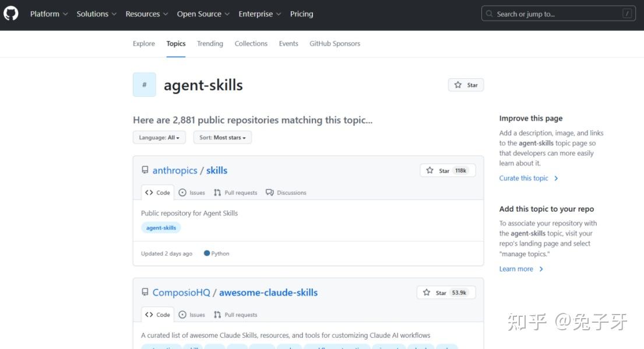
Task: Expand the Platform menu
Action: [x=49, y=14]
